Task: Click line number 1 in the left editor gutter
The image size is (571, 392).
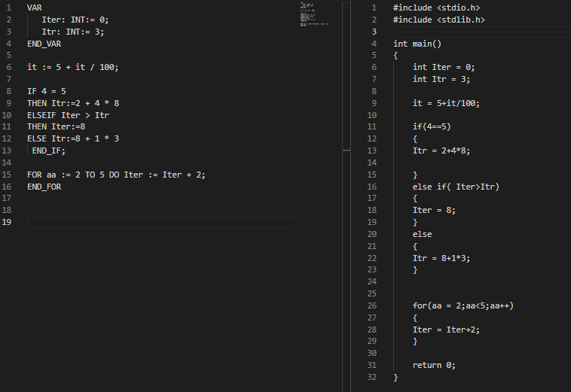Action: point(9,8)
